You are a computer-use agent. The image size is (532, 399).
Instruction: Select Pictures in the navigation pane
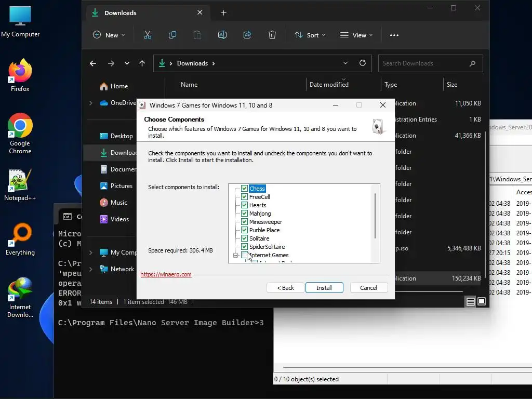point(116,186)
